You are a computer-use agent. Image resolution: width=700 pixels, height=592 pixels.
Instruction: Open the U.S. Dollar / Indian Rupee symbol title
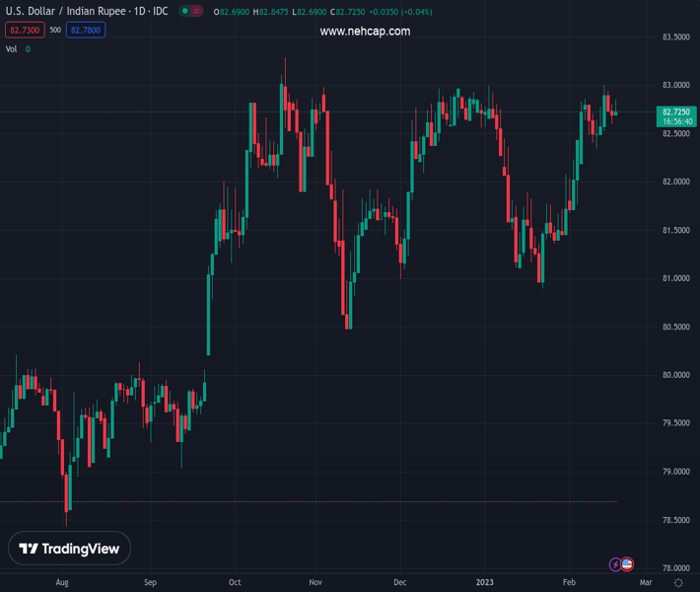click(x=87, y=11)
